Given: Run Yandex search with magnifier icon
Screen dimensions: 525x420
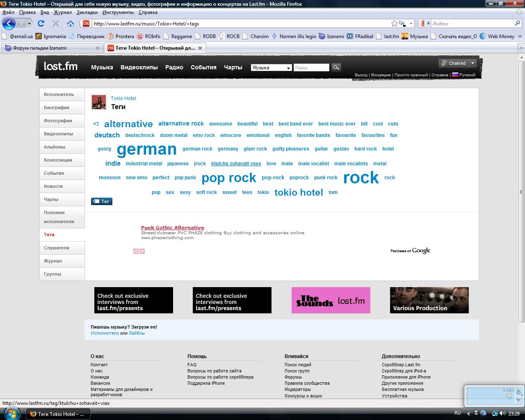Looking at the screenshot, I should coord(518,23).
